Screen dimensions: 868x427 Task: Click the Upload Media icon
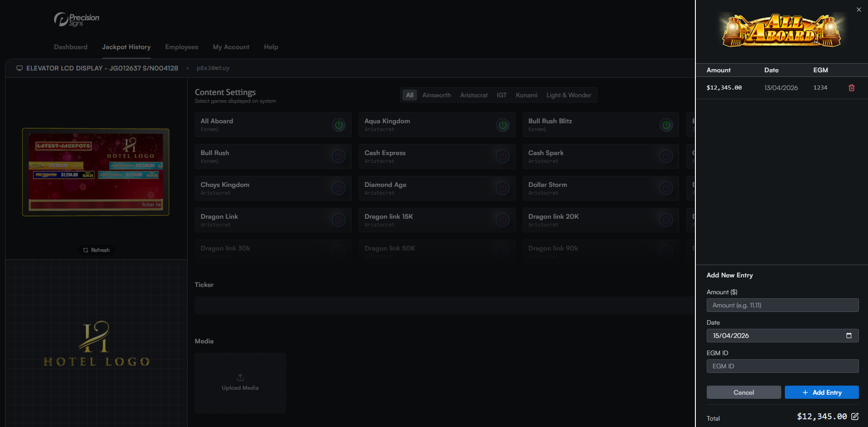click(x=240, y=377)
